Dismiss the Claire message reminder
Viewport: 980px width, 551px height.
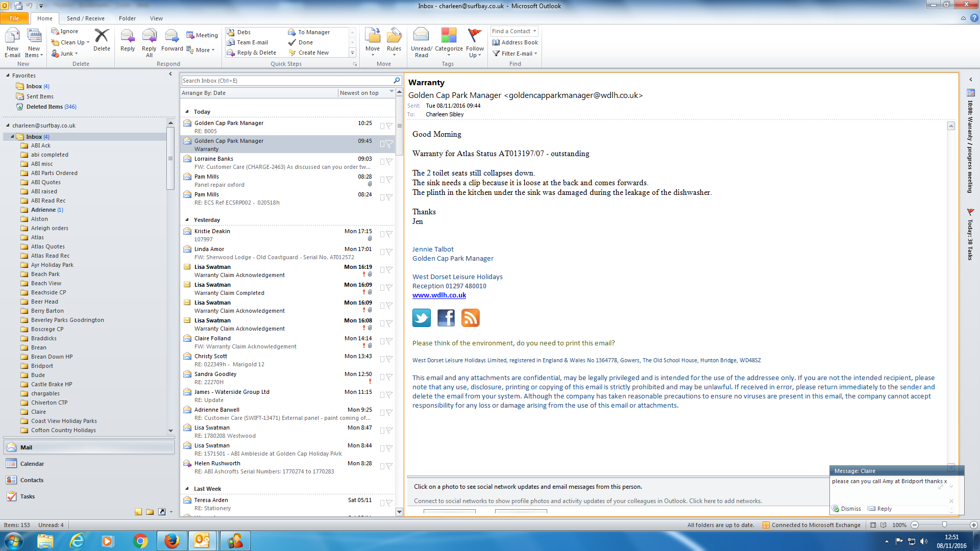tap(850, 509)
